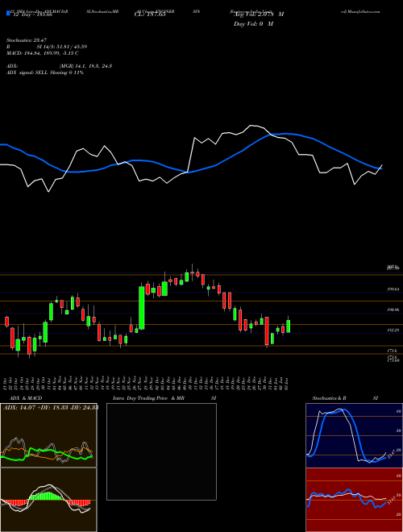Click the empty Intra Day Trading Price panel
The height and width of the screenshot is (532, 403).
tap(161, 451)
